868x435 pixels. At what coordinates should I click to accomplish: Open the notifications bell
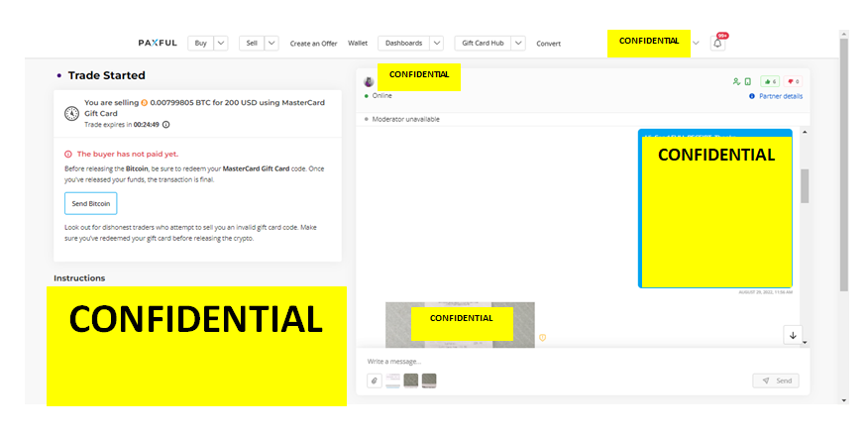point(717,44)
